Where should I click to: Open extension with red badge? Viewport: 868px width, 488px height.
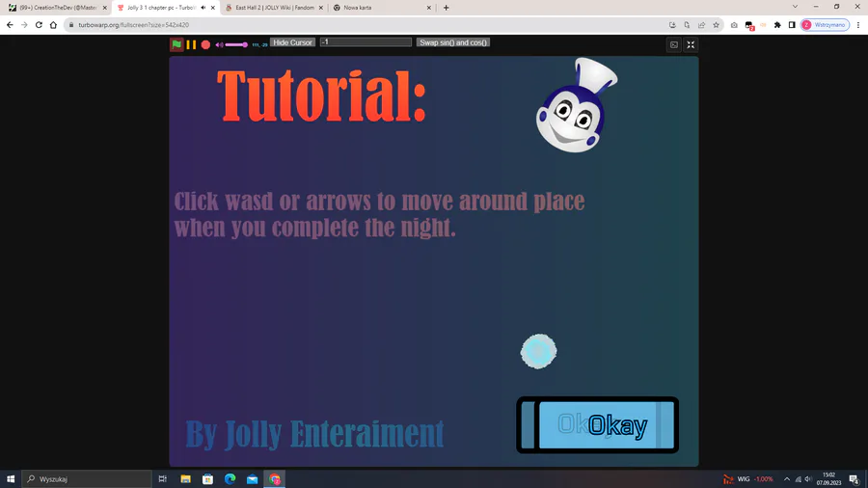749,25
